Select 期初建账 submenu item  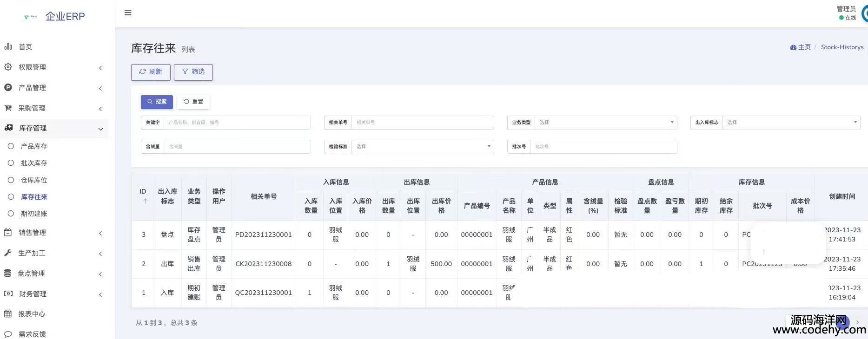point(34,214)
